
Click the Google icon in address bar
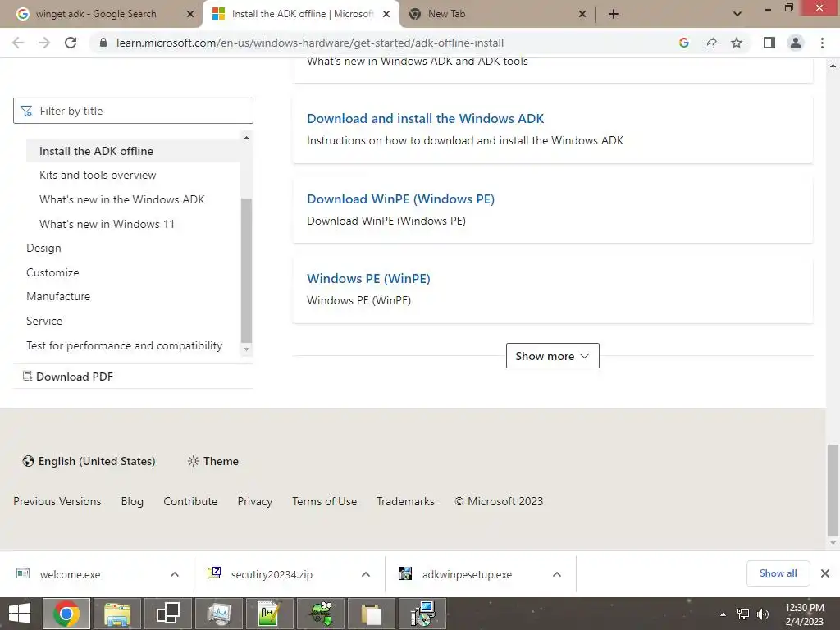pyautogui.click(x=683, y=43)
